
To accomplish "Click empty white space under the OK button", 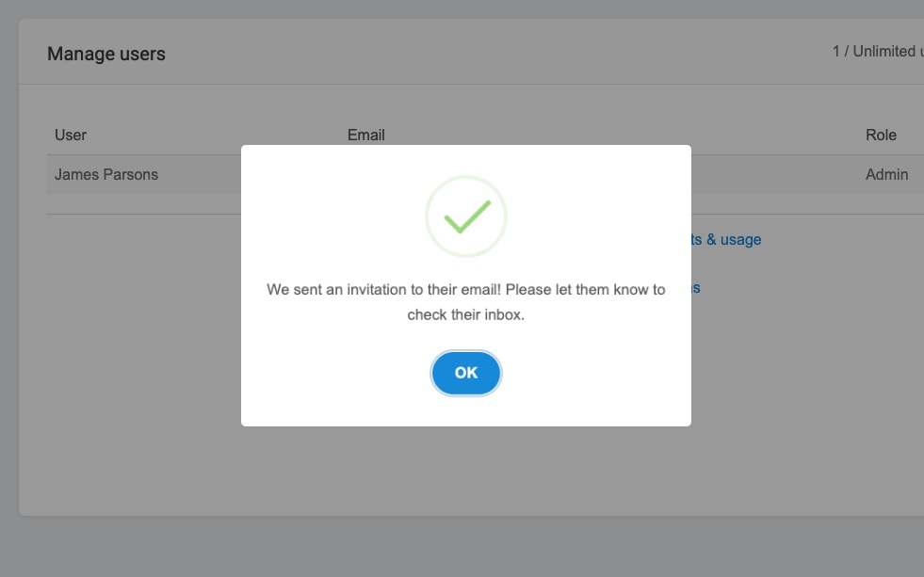I will click(x=465, y=411).
